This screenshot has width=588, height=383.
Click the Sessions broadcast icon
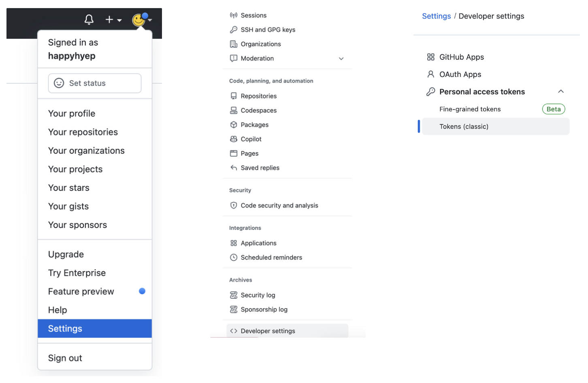coord(234,15)
